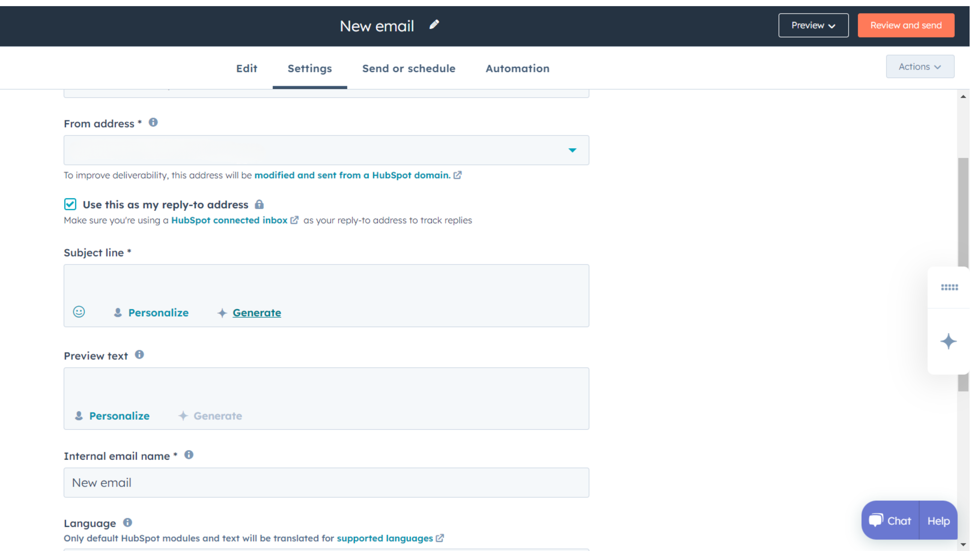
Task: Open HubSpot connected inbox link
Action: click(229, 220)
